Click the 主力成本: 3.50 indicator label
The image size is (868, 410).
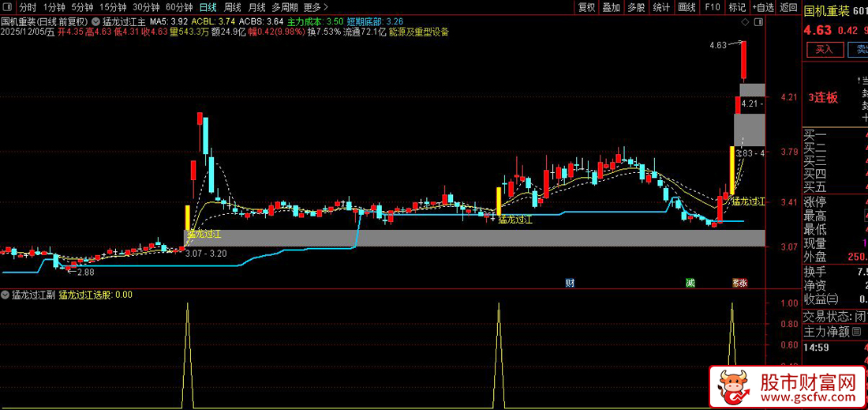(316, 21)
